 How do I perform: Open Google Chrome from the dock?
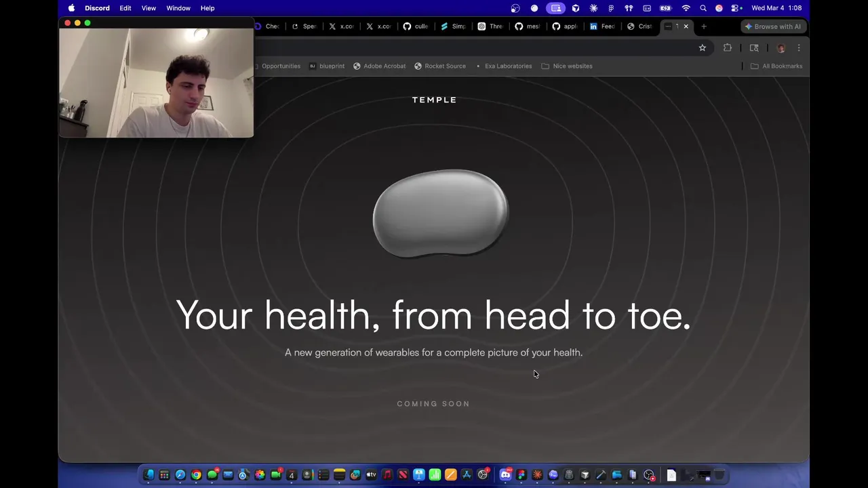(196, 475)
